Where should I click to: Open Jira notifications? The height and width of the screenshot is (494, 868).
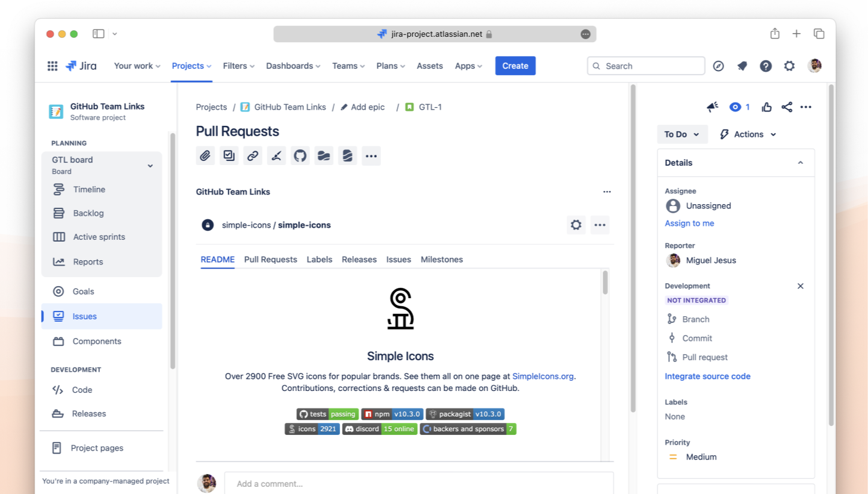coord(742,66)
